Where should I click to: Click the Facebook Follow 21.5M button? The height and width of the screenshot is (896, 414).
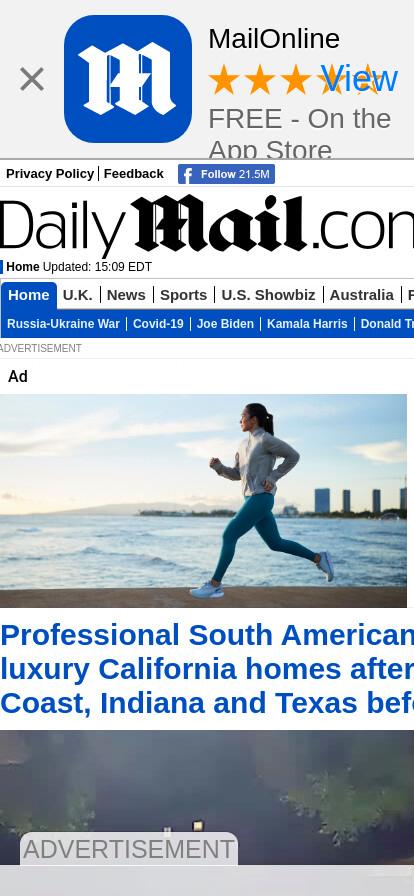226,174
